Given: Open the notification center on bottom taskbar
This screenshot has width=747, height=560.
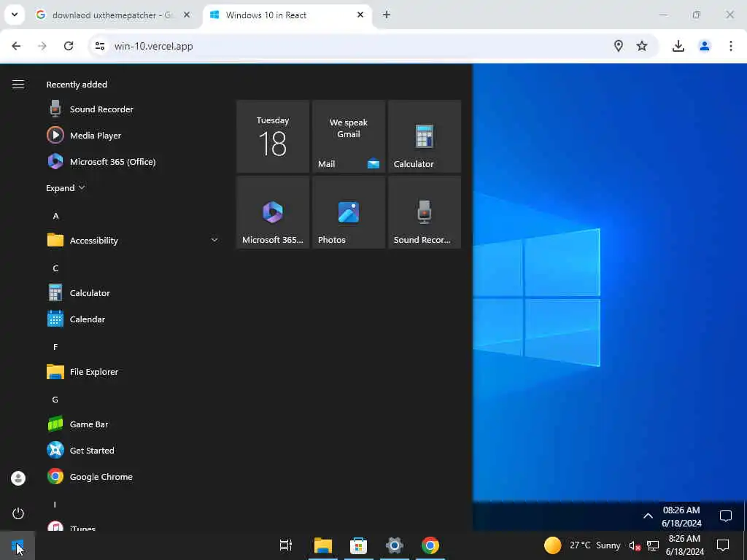Looking at the screenshot, I should coord(723,545).
